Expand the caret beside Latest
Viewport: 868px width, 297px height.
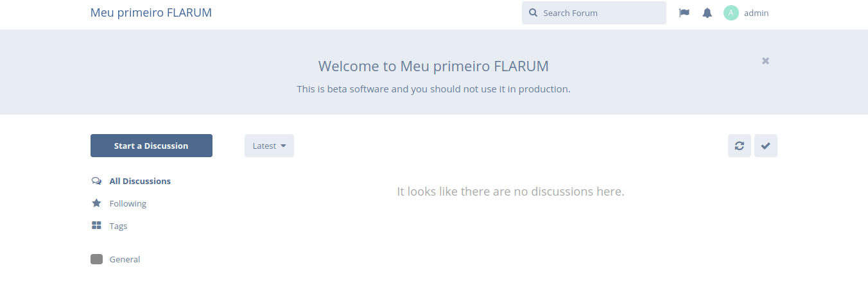coord(283,146)
